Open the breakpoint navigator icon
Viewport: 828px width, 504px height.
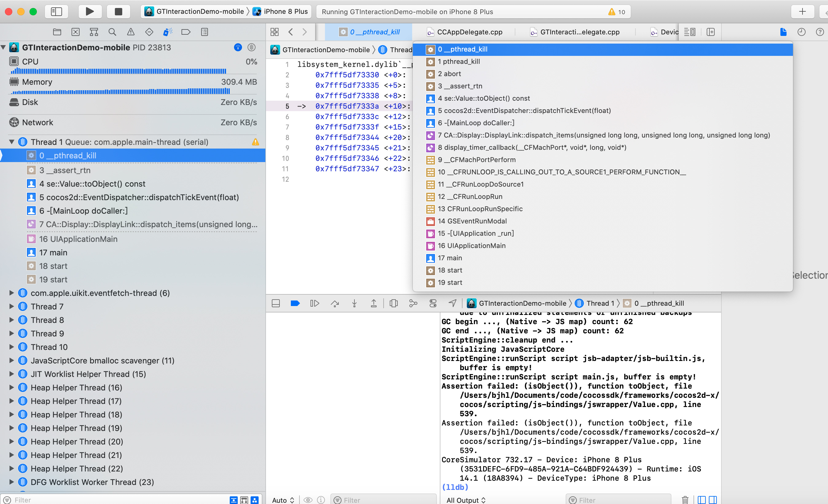click(186, 32)
